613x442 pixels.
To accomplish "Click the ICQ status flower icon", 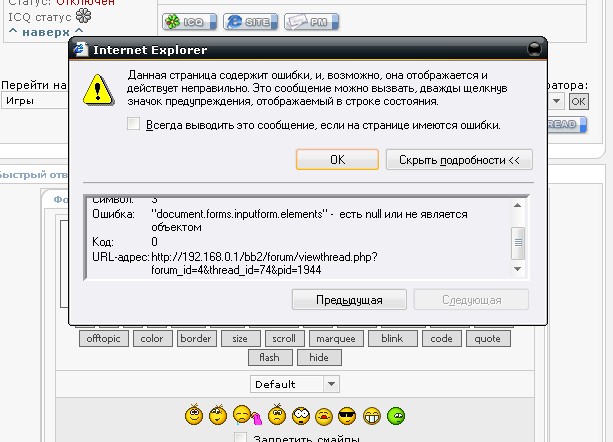I will [83, 16].
